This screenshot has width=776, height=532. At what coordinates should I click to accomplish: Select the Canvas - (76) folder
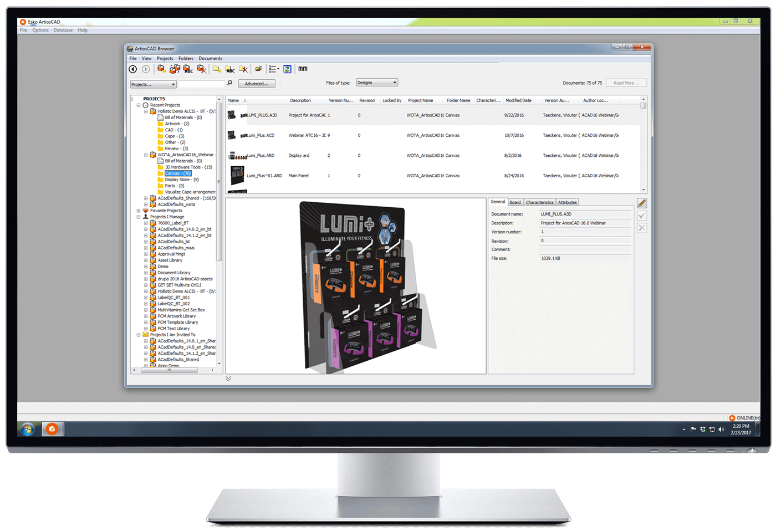coord(178,173)
